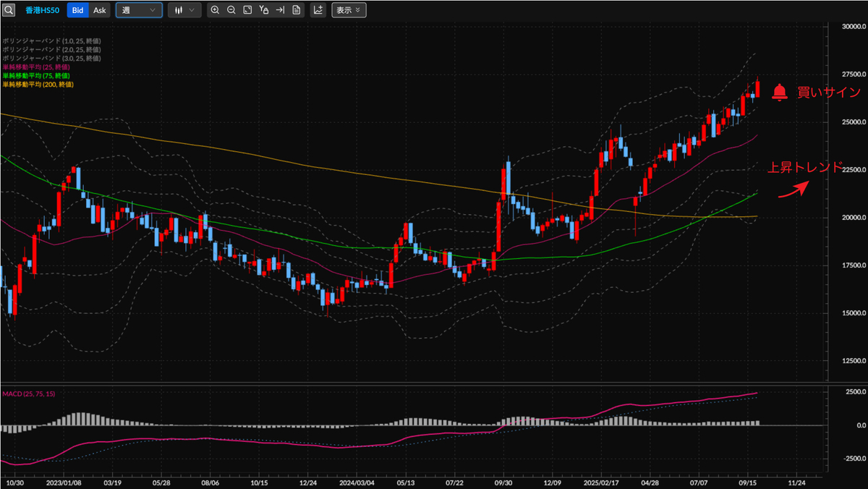The image size is (868, 489).
Task: Switch price display to Ask
Action: tap(100, 10)
